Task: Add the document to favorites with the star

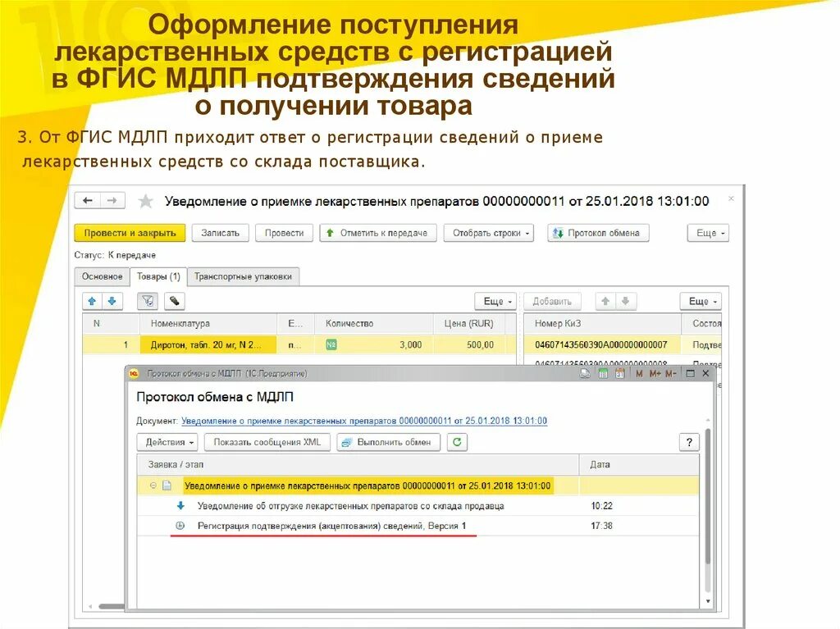Action: (145, 202)
